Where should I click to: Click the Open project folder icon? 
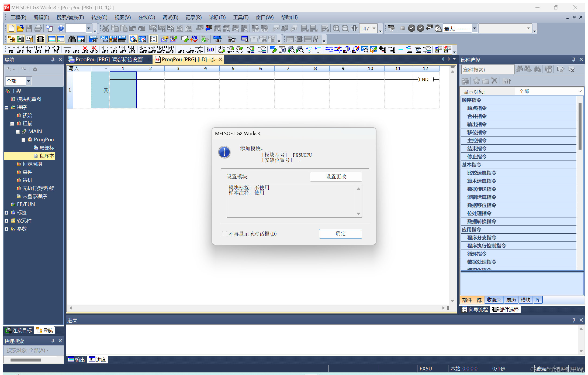pos(20,28)
